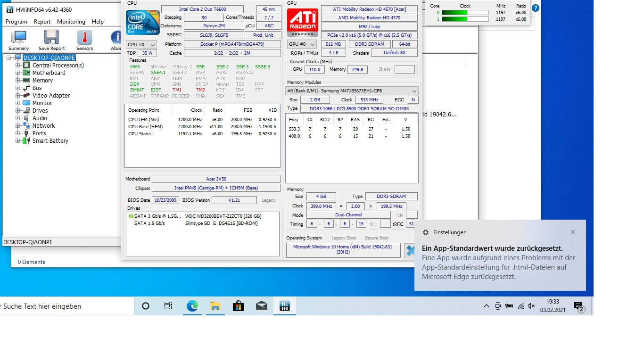Image resolution: width=644 pixels, height=362 pixels.
Task: Click the battery power tray icon
Action: click(x=509, y=306)
